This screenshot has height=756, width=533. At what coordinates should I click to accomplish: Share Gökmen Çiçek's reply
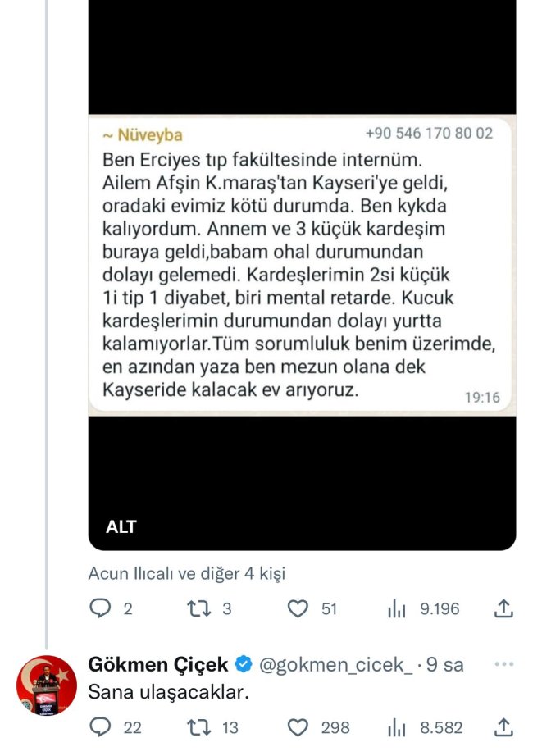[505, 727]
